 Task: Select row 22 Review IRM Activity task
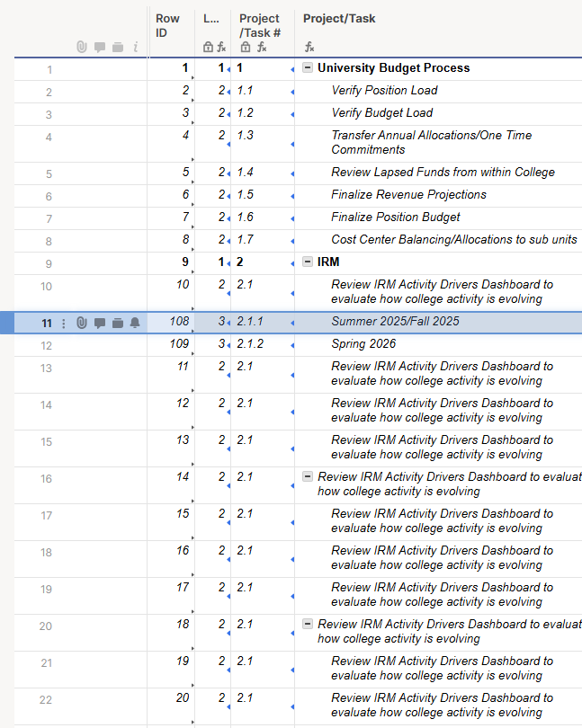[438, 706]
